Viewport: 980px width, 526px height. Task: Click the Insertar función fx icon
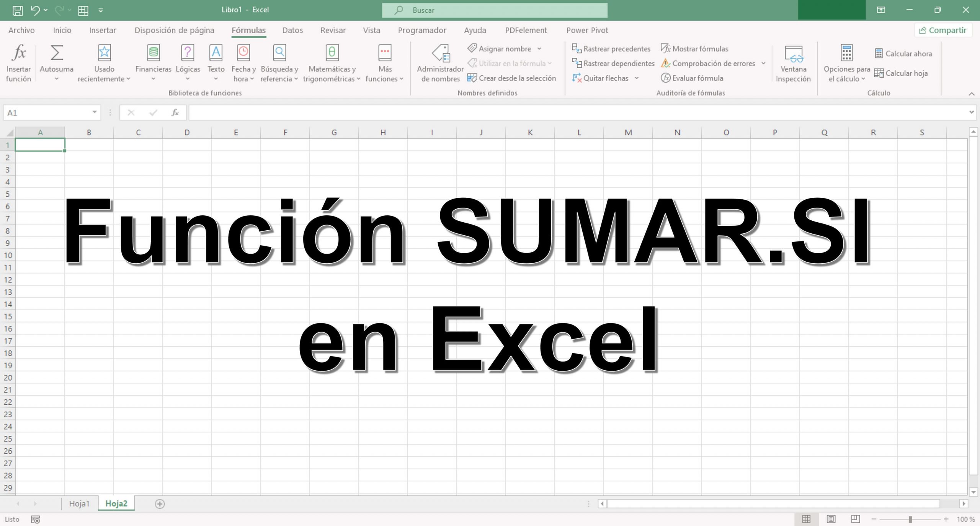click(x=18, y=53)
